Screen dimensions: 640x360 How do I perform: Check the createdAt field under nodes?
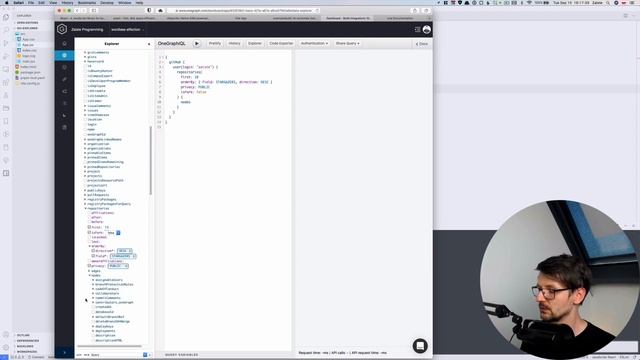93,307
